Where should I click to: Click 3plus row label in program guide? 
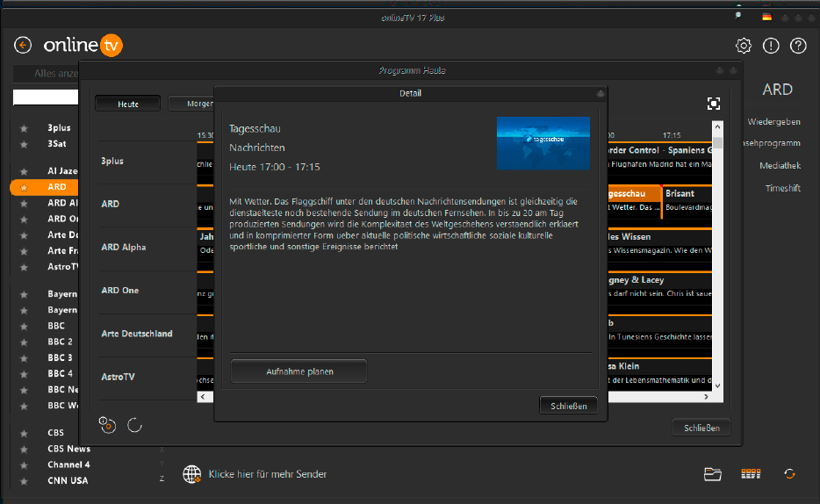[x=111, y=161]
